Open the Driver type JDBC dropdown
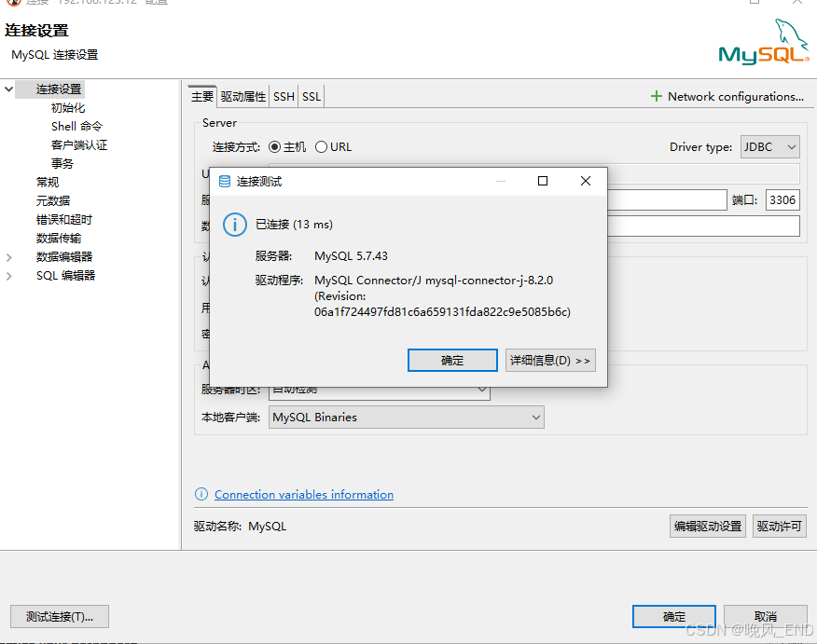The width and height of the screenshot is (817, 644). click(x=769, y=146)
